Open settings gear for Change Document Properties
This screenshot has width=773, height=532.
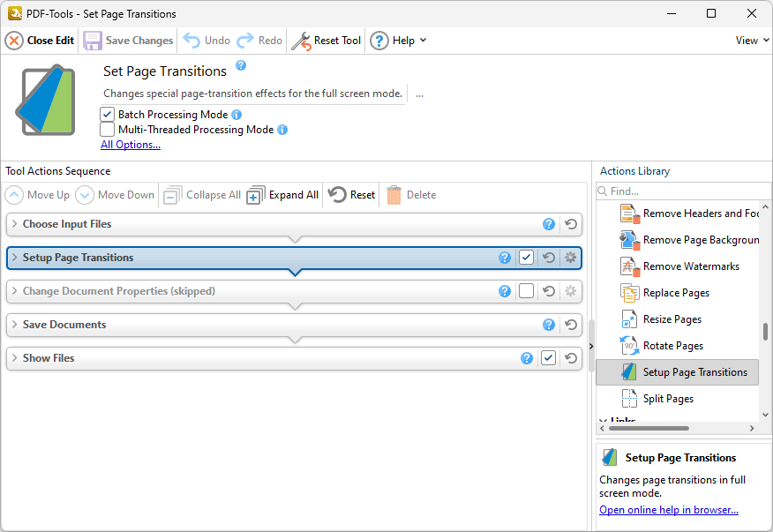tap(570, 291)
